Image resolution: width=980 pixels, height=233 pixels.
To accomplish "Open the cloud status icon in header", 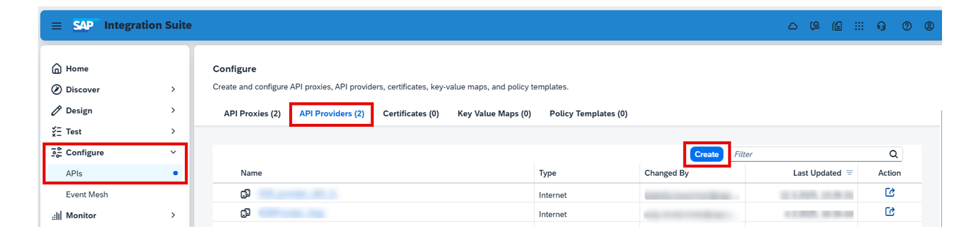I will pos(793,26).
